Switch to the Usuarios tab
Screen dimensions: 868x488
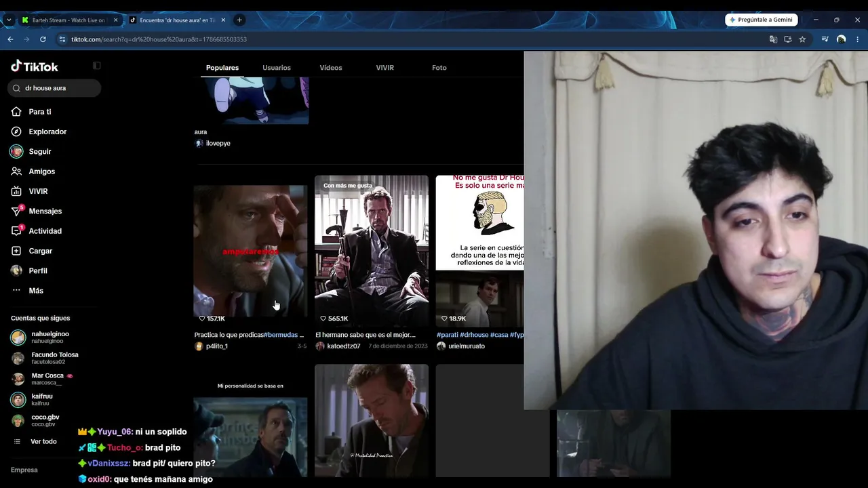[x=277, y=68]
